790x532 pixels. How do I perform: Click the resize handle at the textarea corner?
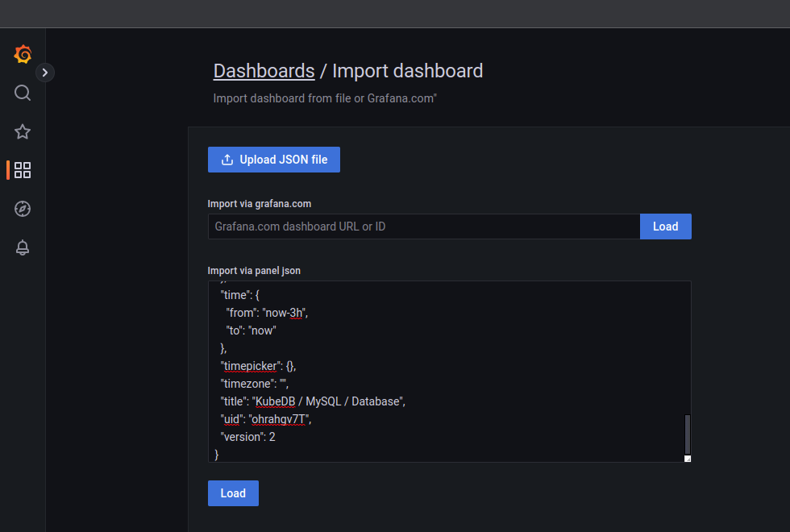click(x=687, y=458)
